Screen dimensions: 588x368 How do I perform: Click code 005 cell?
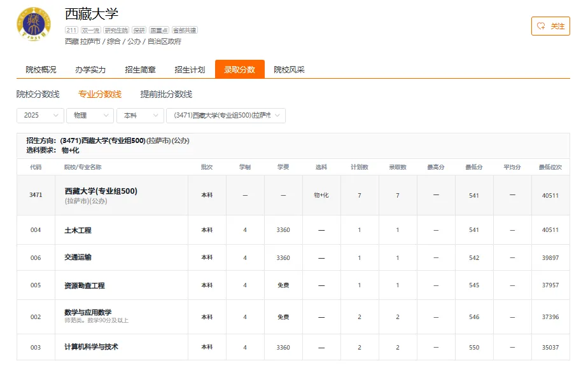click(x=36, y=285)
